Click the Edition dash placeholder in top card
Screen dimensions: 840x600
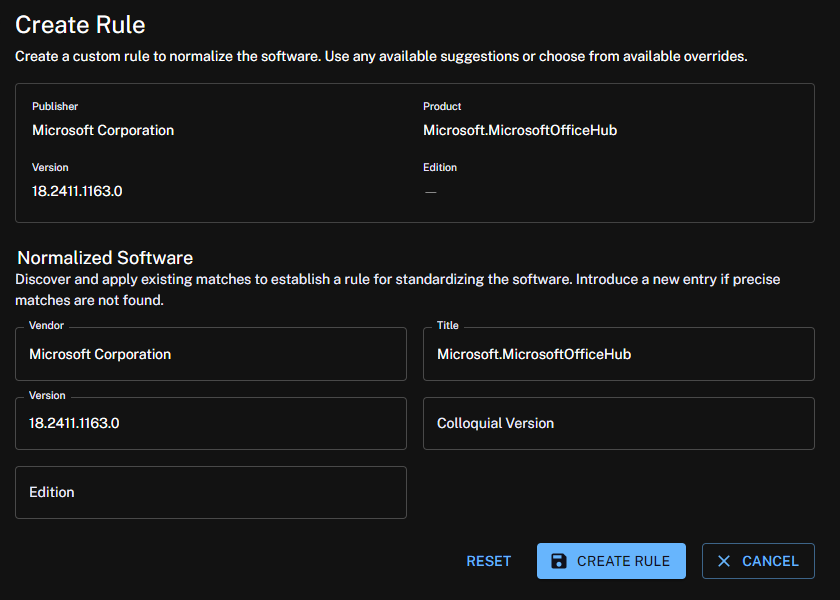click(430, 191)
